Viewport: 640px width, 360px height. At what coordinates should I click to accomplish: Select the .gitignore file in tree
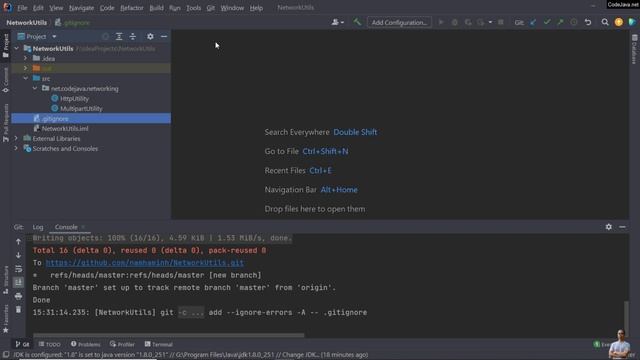pyautogui.click(x=91, y=118)
